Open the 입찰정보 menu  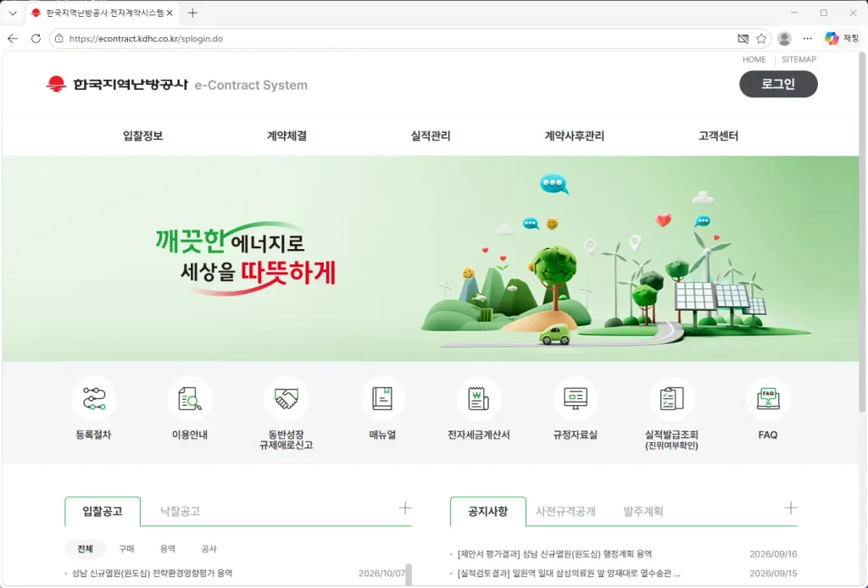pos(142,136)
